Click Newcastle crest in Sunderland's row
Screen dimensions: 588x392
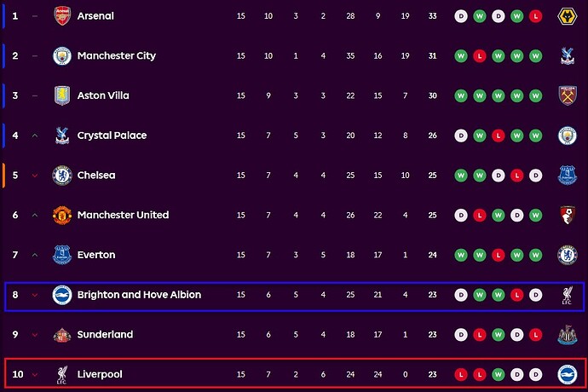(x=568, y=335)
